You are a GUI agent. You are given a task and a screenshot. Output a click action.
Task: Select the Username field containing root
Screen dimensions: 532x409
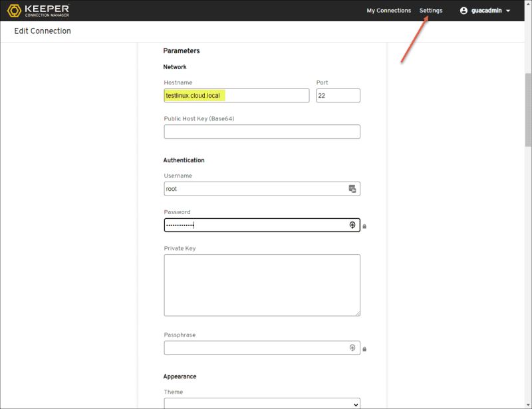tap(253, 188)
